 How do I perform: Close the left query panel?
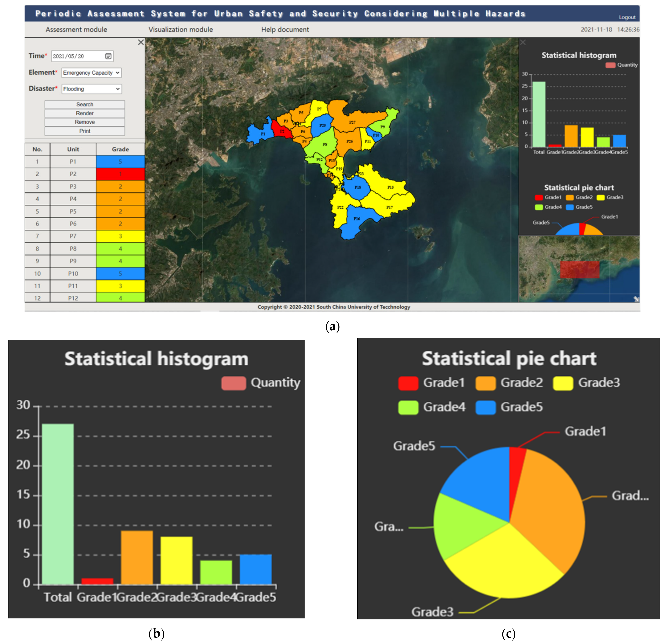click(141, 42)
